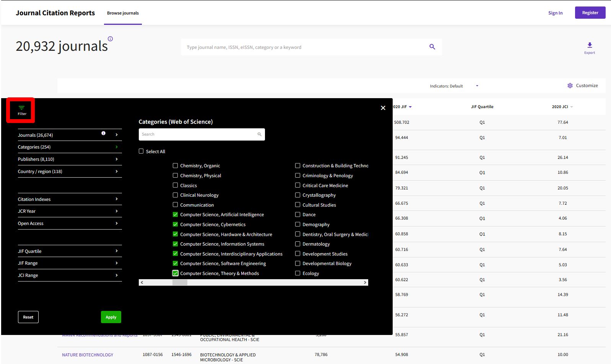Click right arrow of categories scrollbar
Viewport: 611px width, 364px height.
pyautogui.click(x=365, y=283)
